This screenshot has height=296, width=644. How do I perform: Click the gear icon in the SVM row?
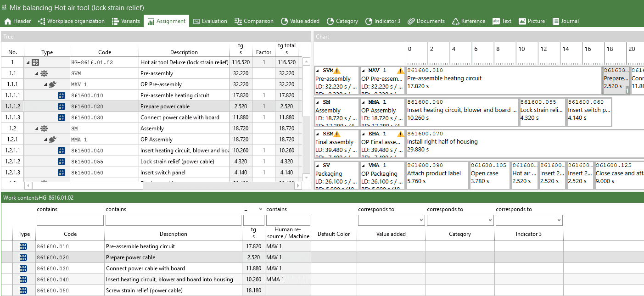click(x=44, y=73)
